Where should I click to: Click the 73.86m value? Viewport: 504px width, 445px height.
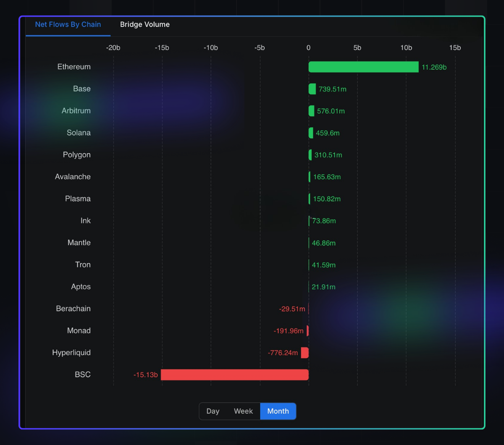(324, 221)
